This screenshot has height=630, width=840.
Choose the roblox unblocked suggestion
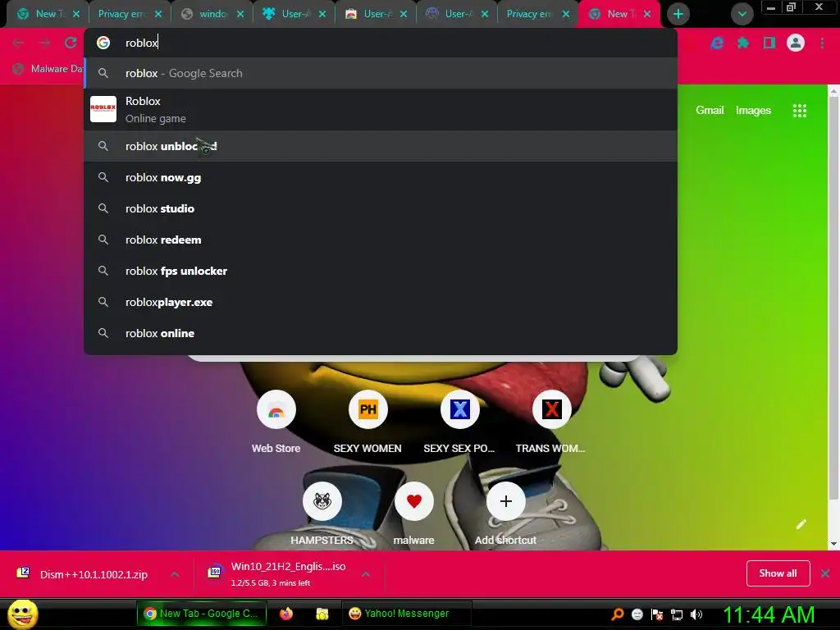tap(381, 146)
